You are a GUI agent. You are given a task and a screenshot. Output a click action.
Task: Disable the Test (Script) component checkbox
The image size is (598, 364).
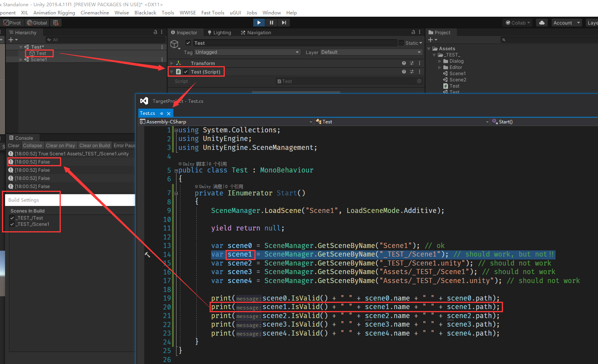point(186,72)
